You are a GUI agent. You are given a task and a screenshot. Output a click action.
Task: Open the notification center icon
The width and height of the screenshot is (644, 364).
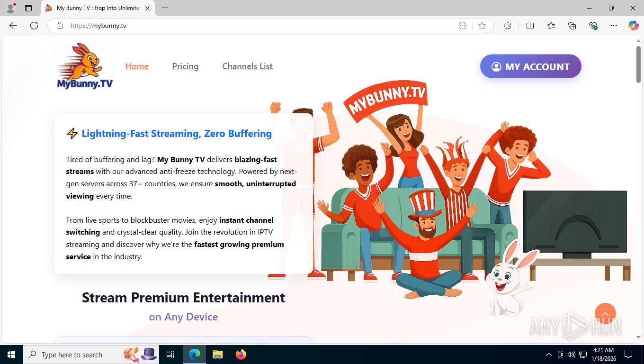click(628, 355)
